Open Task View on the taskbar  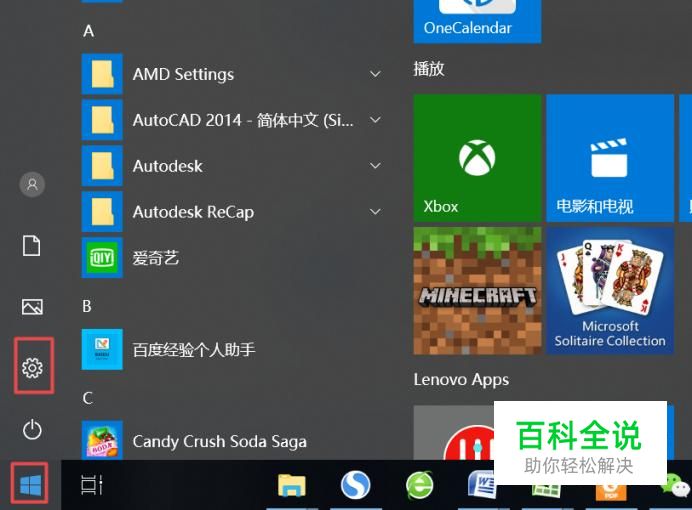pos(92,485)
